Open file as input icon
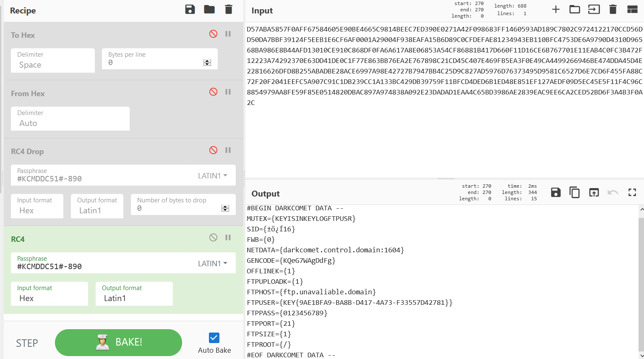This screenshot has width=644, height=359. [x=594, y=9]
